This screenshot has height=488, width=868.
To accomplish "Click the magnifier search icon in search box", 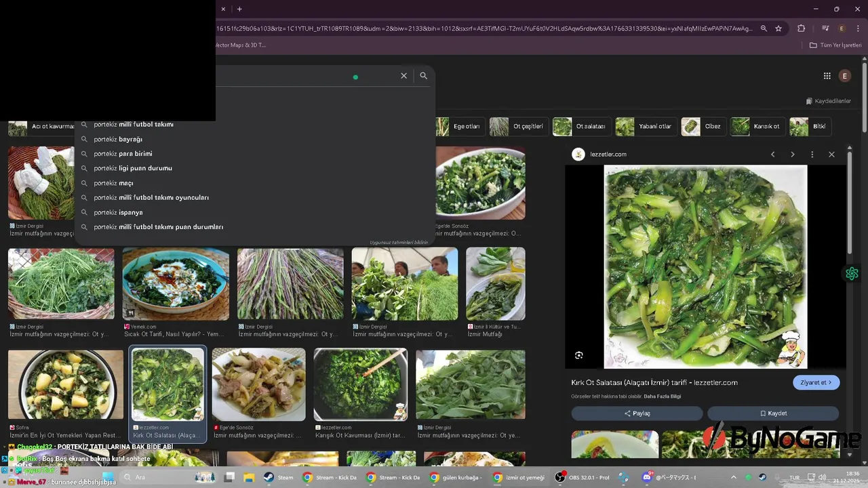I will (x=423, y=76).
